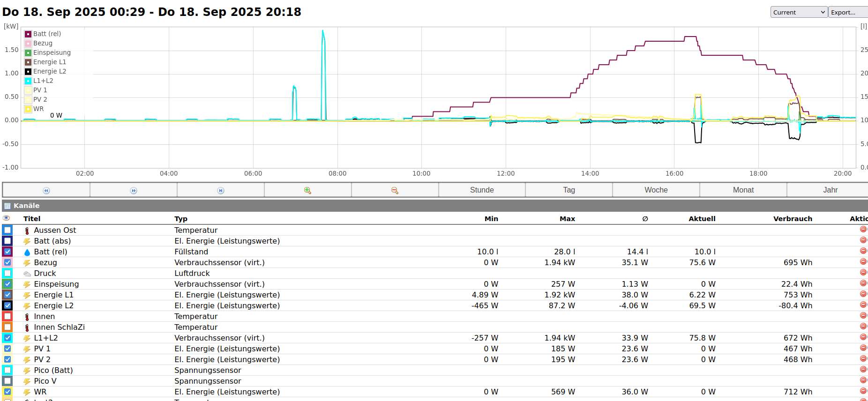Click the Kanäle panel table icon
868x401 pixels.
[x=7, y=206]
